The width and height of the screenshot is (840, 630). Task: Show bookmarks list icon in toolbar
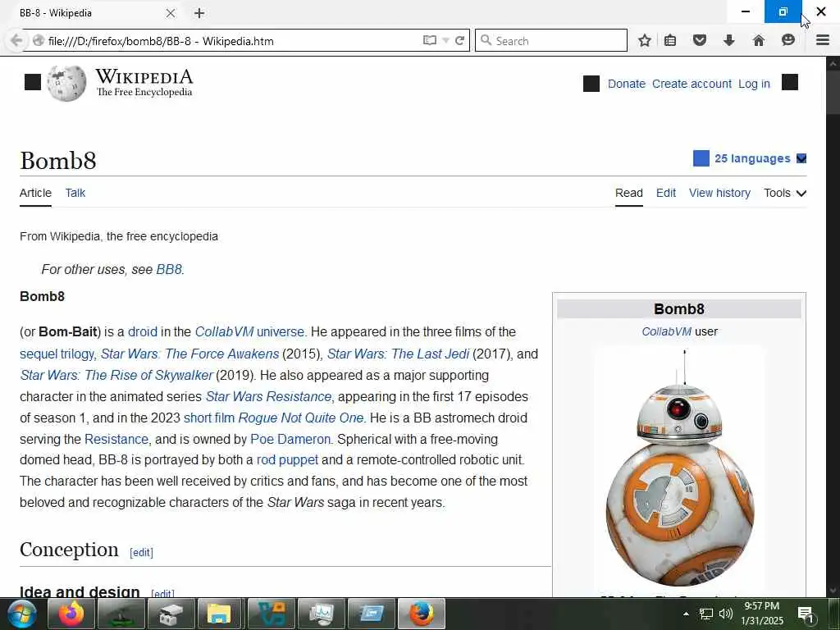[670, 41]
